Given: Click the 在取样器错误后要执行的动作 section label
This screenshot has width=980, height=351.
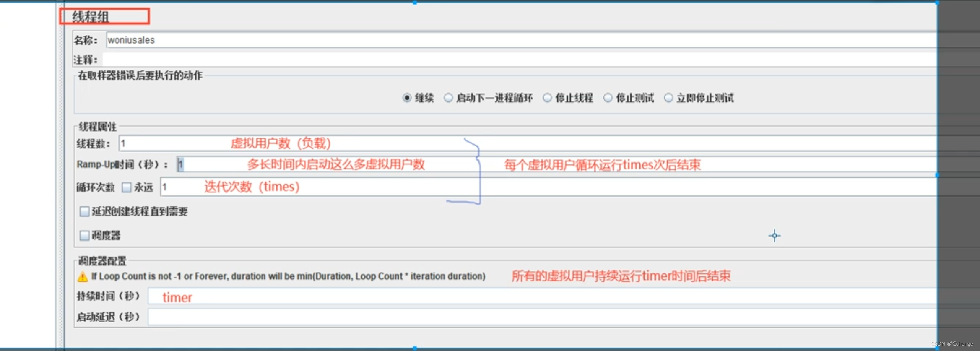Looking at the screenshot, I should [140, 75].
